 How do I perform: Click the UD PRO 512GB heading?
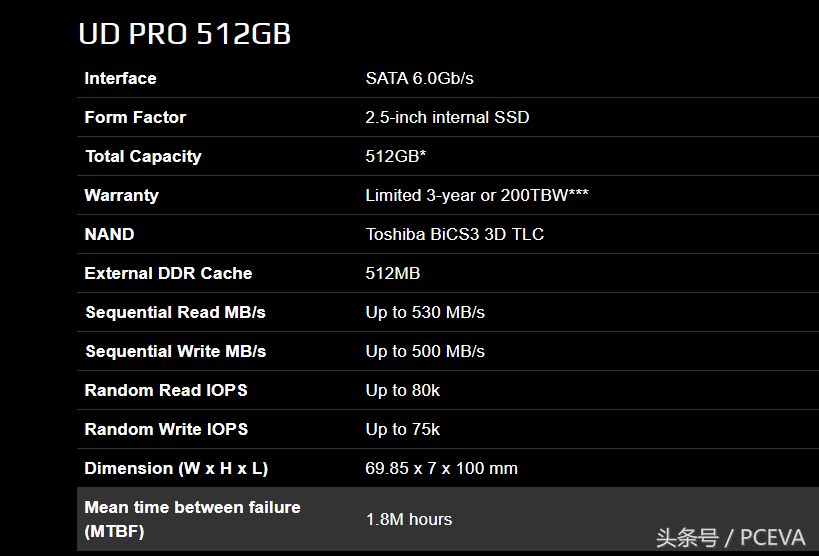[x=184, y=34]
